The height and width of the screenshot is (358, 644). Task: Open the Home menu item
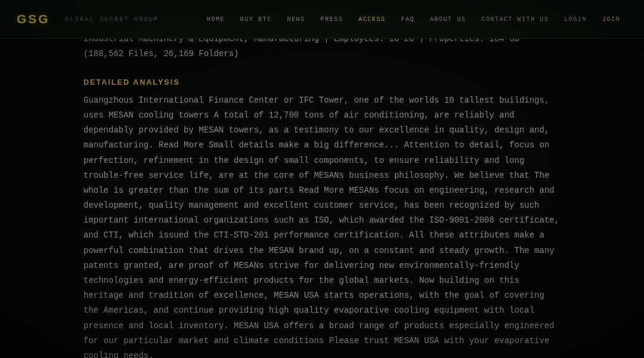216,19
